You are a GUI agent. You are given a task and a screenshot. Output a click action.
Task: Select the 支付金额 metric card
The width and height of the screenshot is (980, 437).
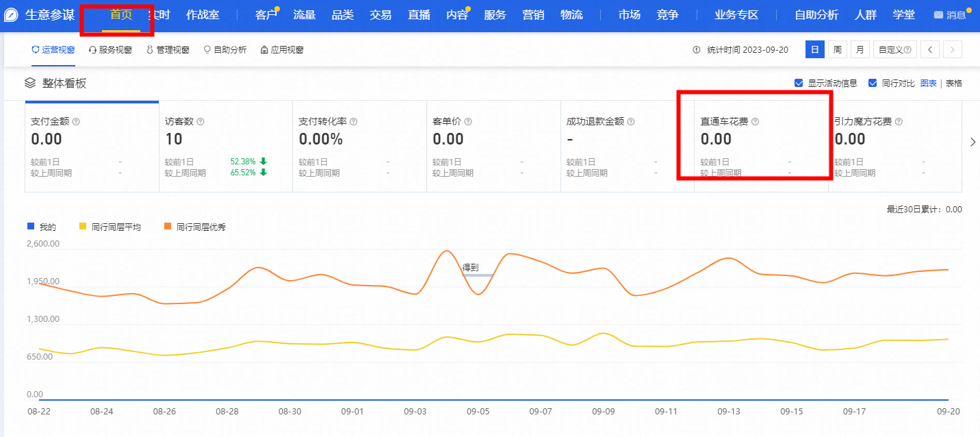[x=92, y=147]
